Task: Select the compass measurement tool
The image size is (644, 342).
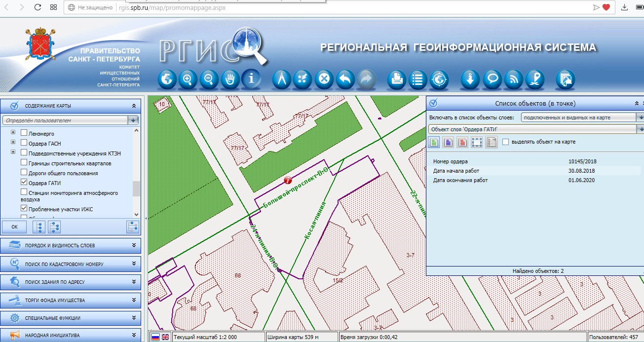Action: coord(281,79)
